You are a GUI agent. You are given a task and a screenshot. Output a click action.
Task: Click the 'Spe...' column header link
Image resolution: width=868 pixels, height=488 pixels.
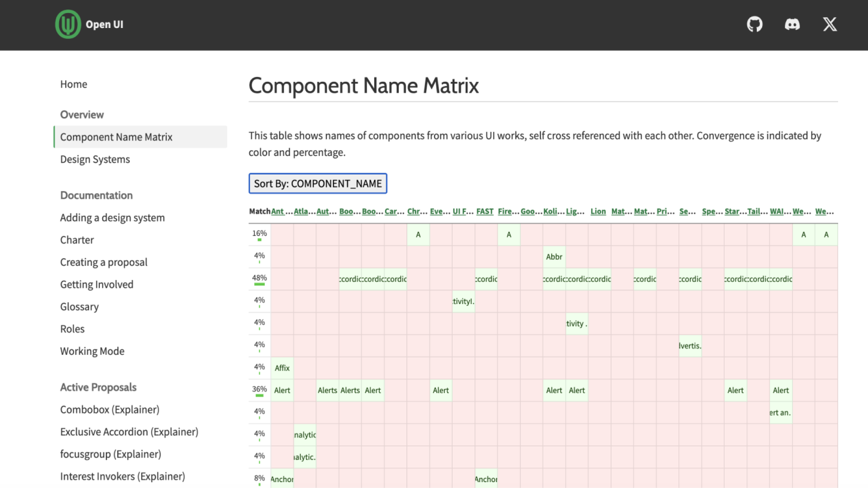(712, 211)
